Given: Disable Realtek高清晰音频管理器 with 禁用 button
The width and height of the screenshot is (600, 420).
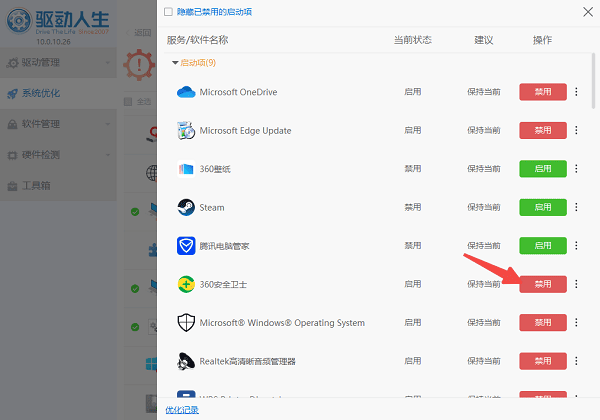Looking at the screenshot, I should point(543,361).
